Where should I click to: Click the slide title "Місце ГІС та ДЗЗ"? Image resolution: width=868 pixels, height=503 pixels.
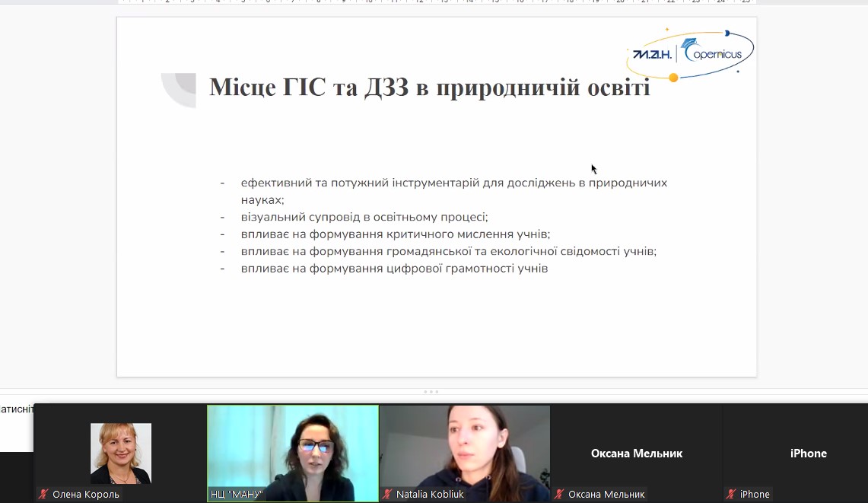point(429,88)
